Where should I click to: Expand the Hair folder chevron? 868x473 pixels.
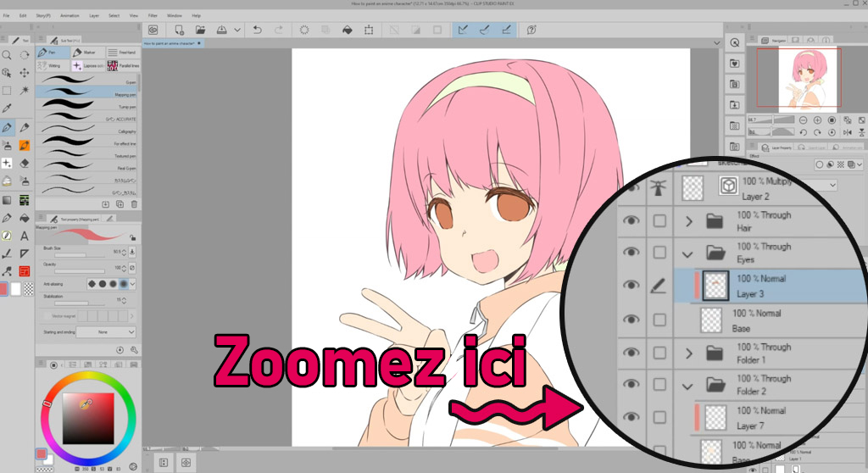(x=689, y=222)
